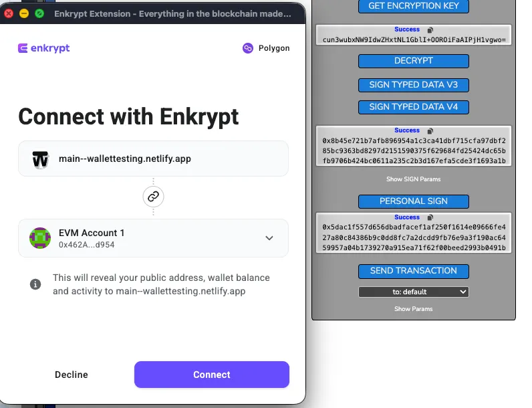Screen dimensions: 532x408
Task: Click the chain link icon
Action: (153, 197)
